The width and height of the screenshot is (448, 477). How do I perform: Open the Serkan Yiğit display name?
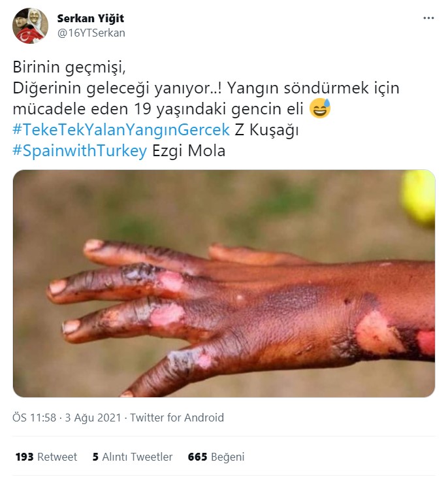point(90,18)
